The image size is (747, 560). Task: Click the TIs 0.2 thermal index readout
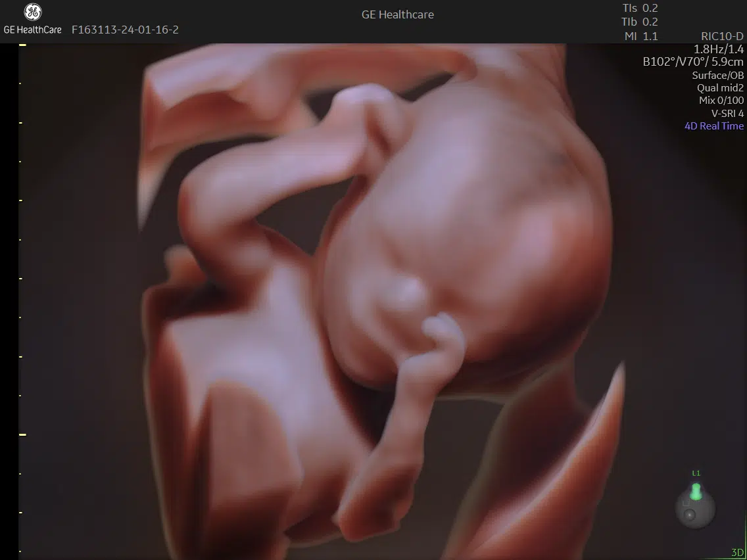[640, 9]
